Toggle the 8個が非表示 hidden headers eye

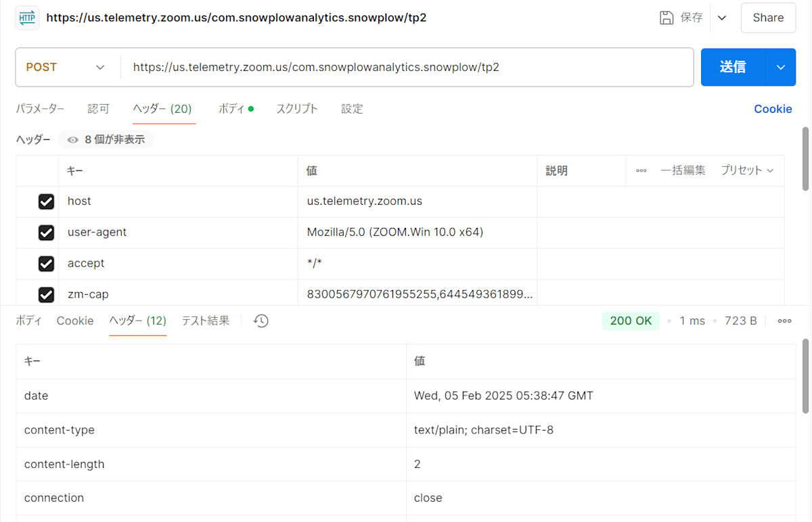point(106,140)
